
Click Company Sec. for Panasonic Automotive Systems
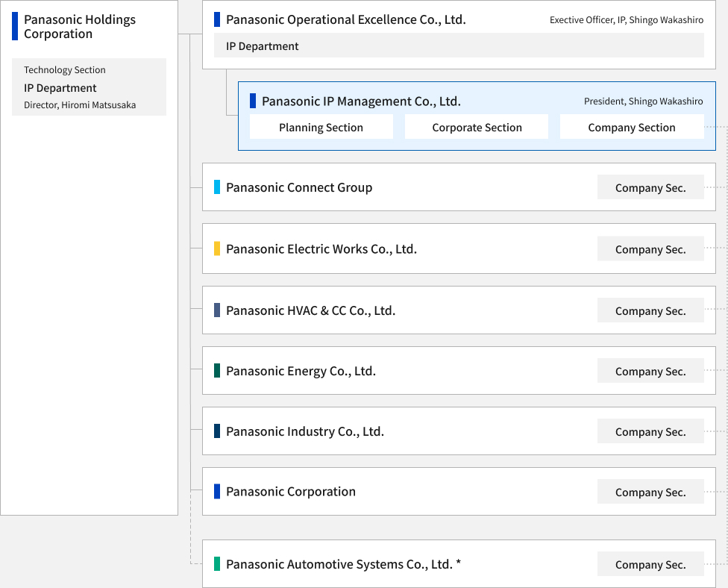(650, 564)
